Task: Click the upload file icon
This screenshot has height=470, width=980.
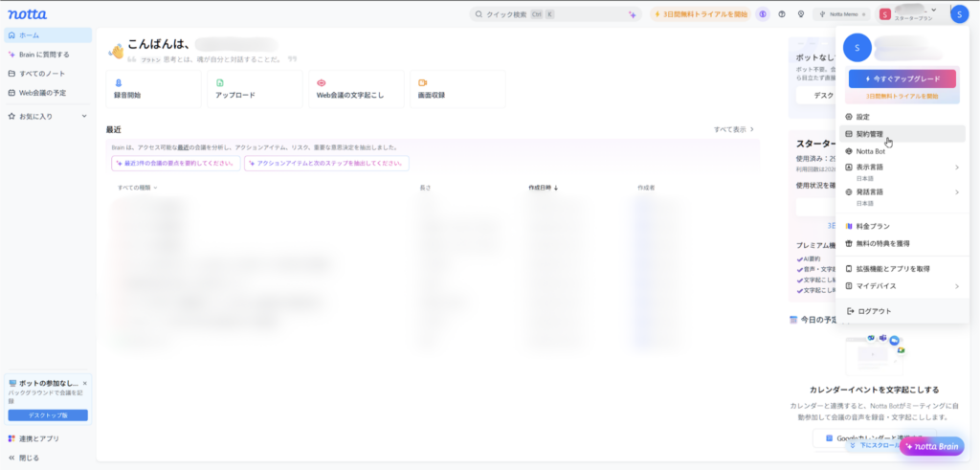Action: click(219, 82)
